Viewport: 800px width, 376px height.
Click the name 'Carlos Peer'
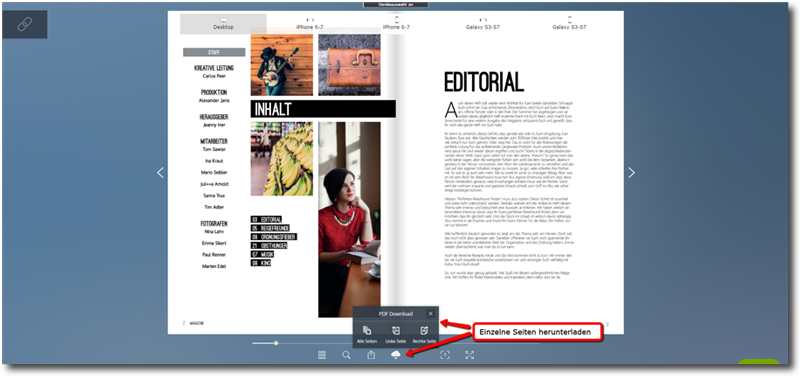214,76
